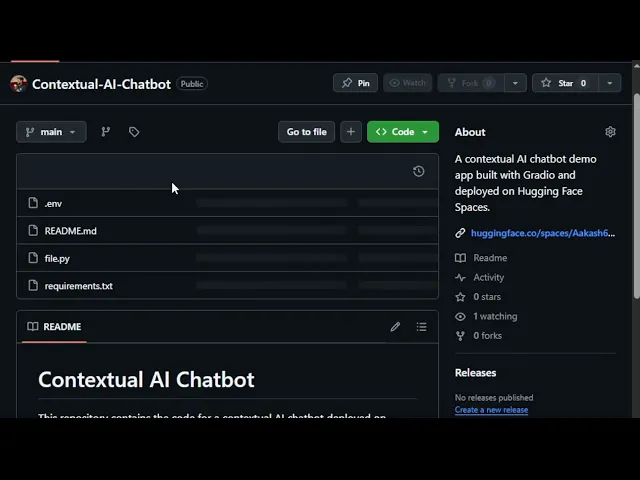This screenshot has width=640, height=480.
Task: Click the file icon beside .env
Action: click(x=33, y=203)
